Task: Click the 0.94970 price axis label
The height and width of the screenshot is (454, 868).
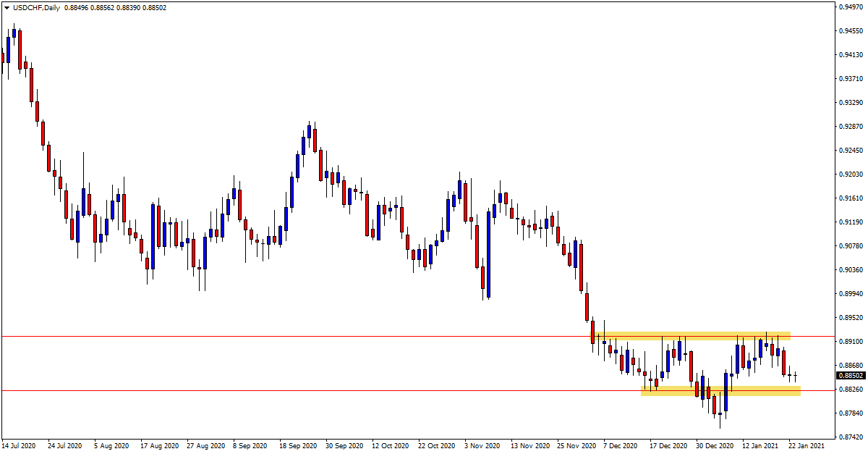Action: (851, 7)
